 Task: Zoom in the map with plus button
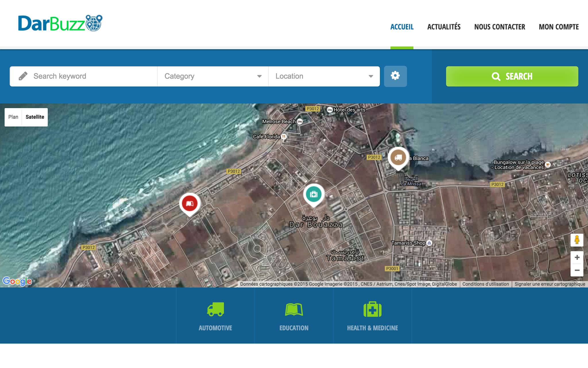577,257
